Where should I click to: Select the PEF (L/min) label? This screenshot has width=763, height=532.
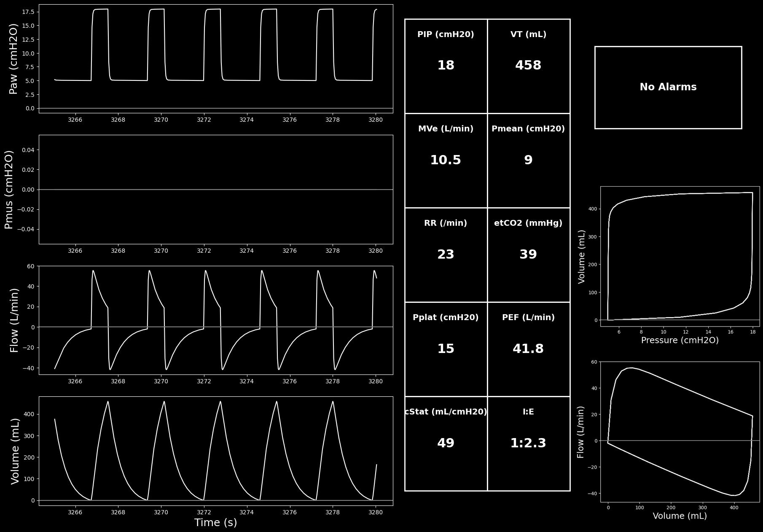(x=528, y=318)
